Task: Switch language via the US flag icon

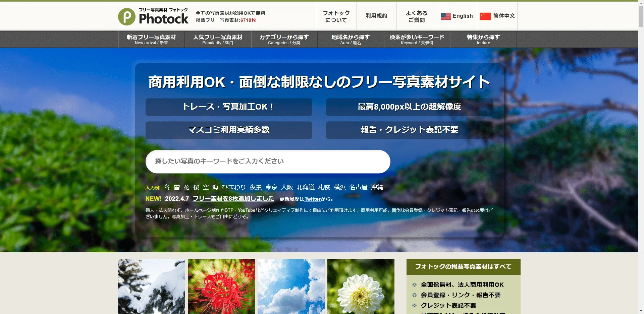Action: pos(446,16)
